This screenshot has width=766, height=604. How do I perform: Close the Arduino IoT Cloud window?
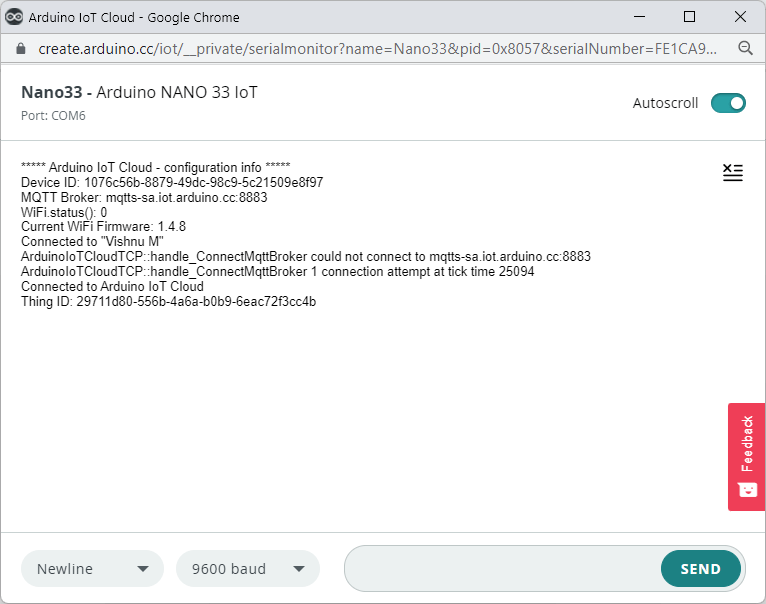[740, 17]
